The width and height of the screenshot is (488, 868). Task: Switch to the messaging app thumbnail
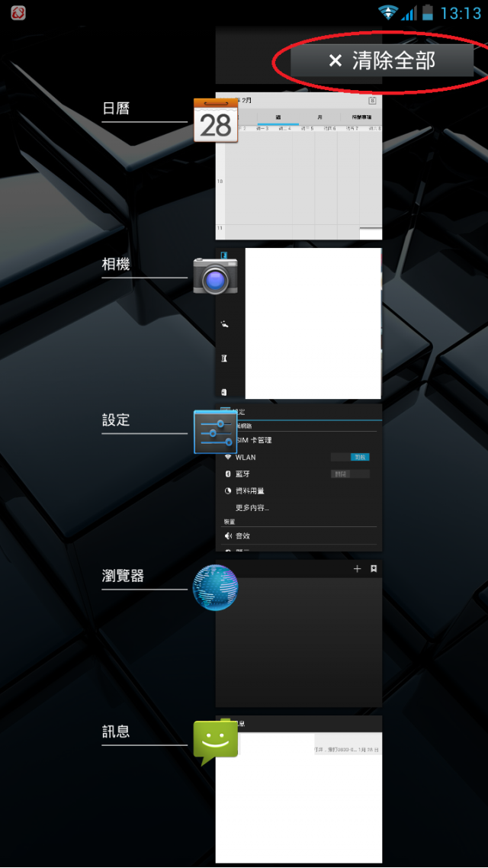[x=299, y=789]
